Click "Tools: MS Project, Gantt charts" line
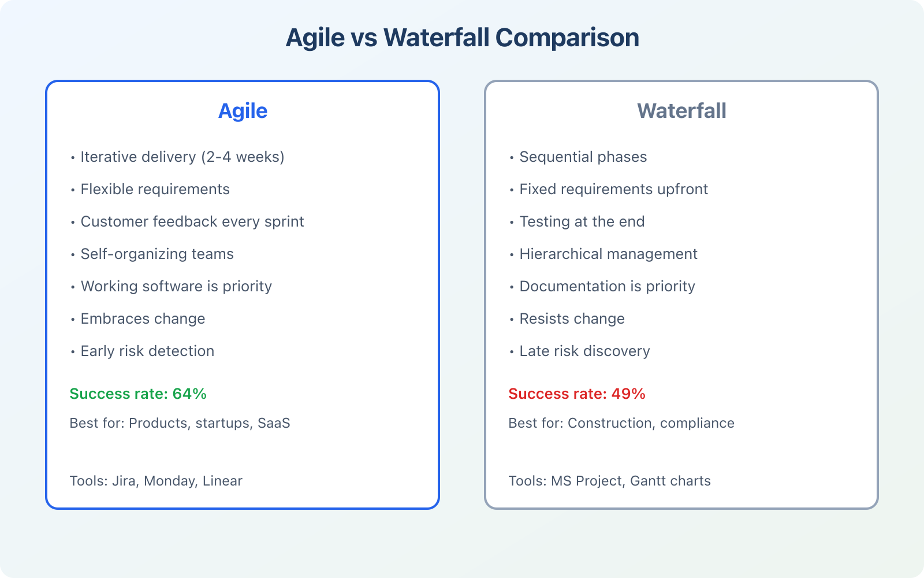 [609, 481]
